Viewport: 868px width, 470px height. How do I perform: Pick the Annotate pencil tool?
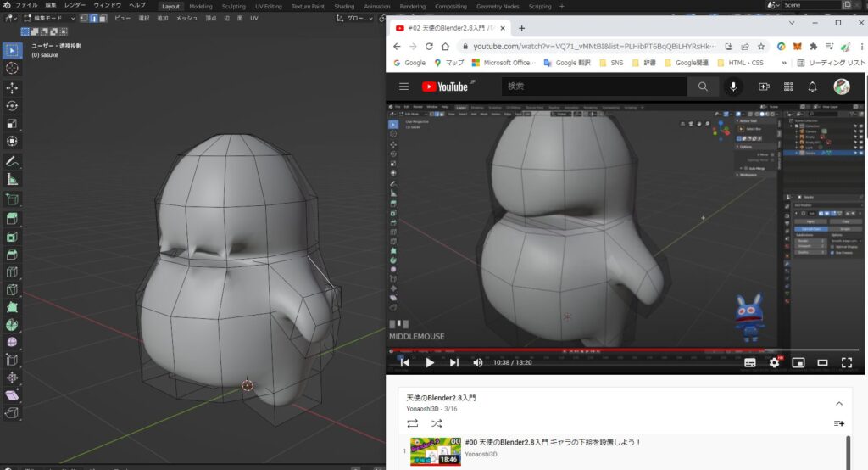click(x=12, y=161)
